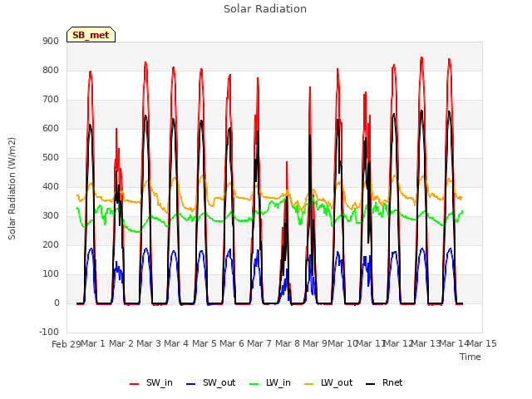The width and height of the screenshot is (532, 399).
Task: Click the 0 y-axis tick label
Action: coord(57,303)
